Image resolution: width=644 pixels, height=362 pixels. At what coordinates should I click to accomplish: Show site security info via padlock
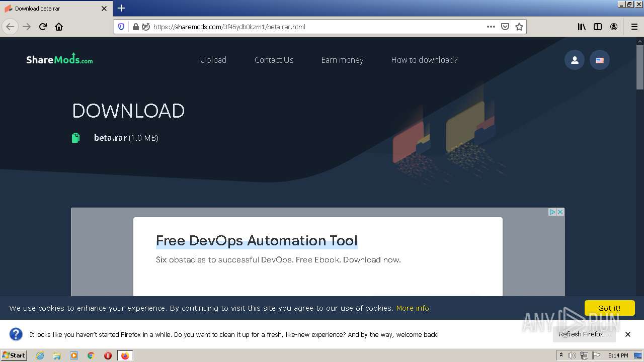point(135,27)
